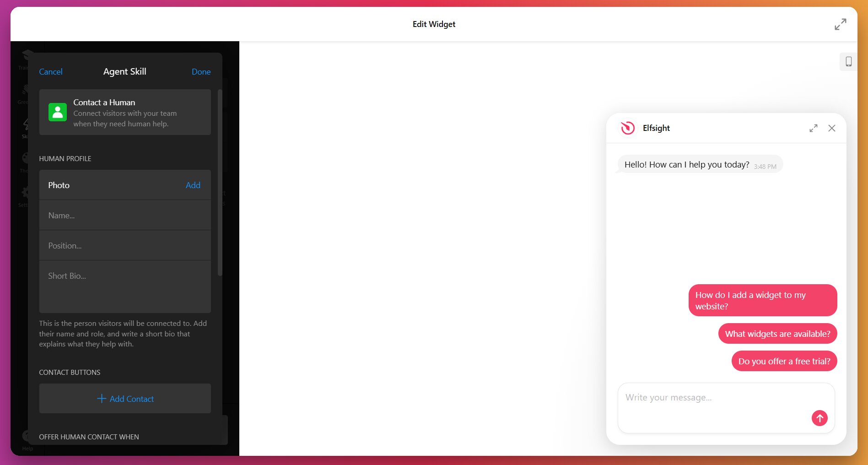Image resolution: width=868 pixels, height=465 pixels.
Task: Click the Agent Skill panel scrollbar
Action: [x=220, y=183]
